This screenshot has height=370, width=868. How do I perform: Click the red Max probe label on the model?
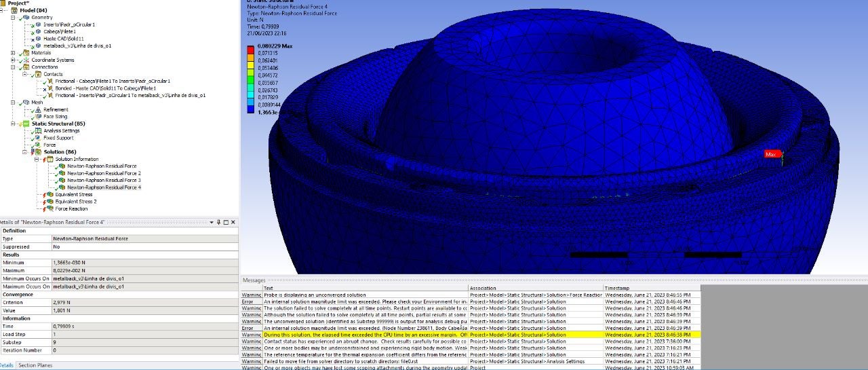coord(771,154)
